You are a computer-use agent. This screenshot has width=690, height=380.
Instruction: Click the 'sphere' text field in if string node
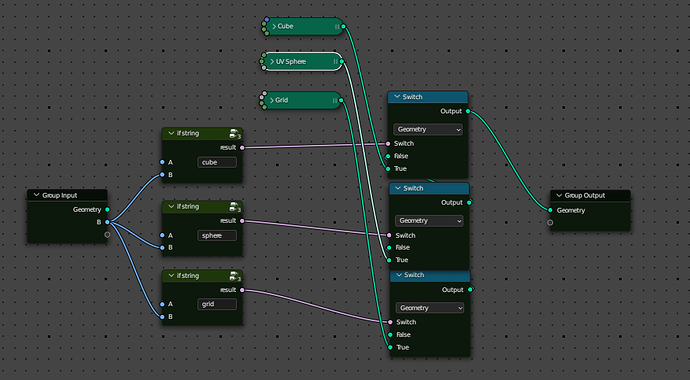pyautogui.click(x=217, y=235)
